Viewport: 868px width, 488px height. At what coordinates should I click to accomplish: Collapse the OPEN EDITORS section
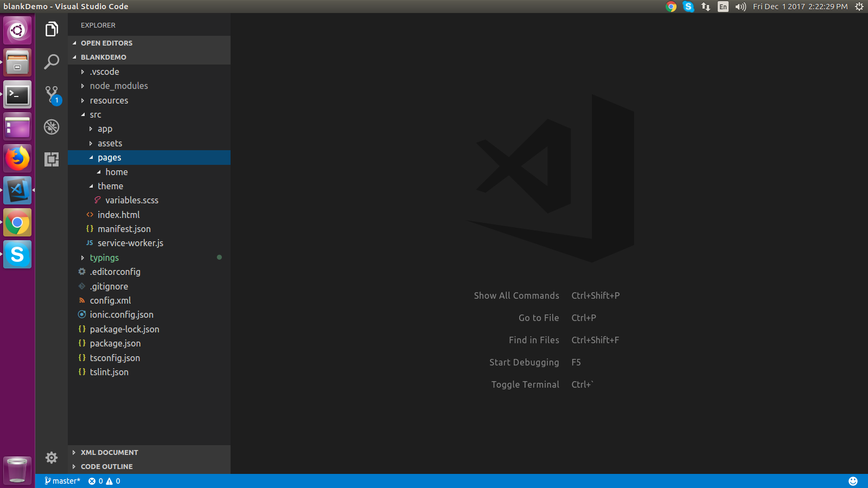click(x=149, y=43)
